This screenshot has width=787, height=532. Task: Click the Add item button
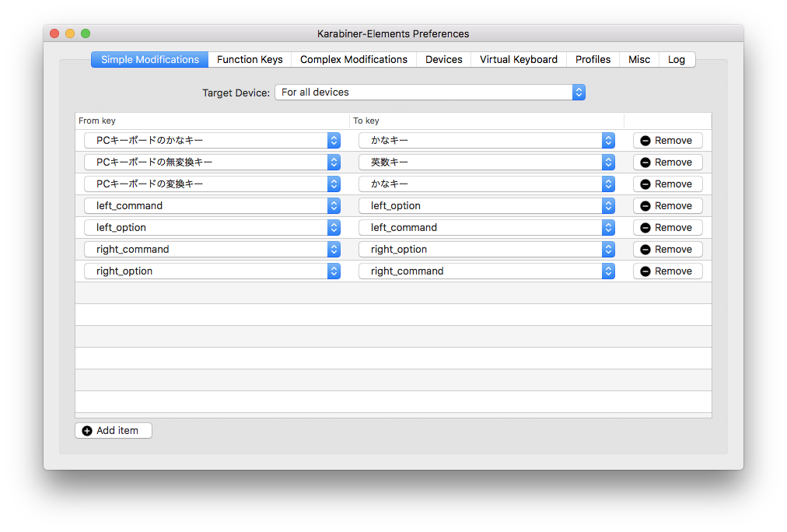tap(114, 431)
